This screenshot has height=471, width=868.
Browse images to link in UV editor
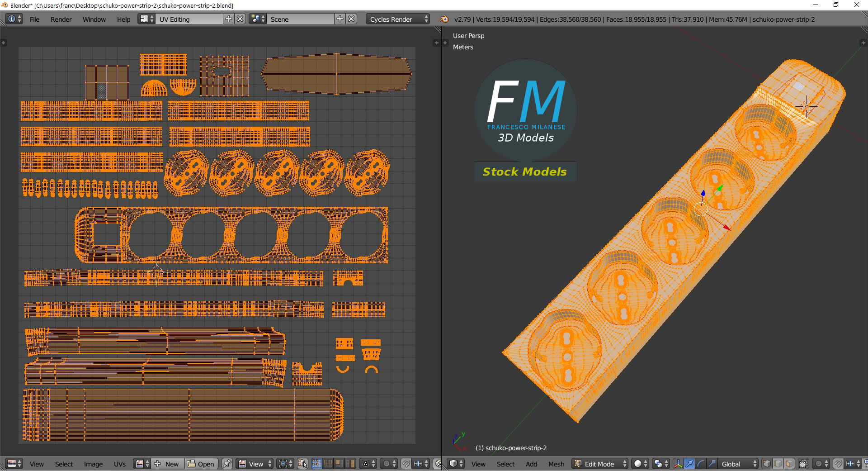coord(142,464)
